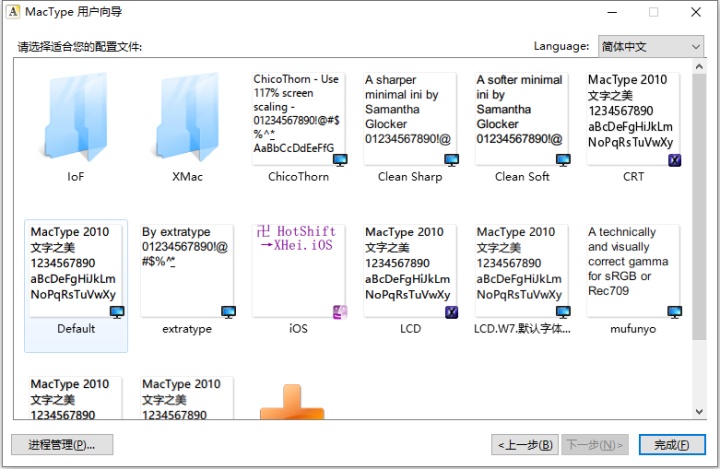Click the ChicoThorn label text
Screen dimensions: 720x469
pos(298,177)
